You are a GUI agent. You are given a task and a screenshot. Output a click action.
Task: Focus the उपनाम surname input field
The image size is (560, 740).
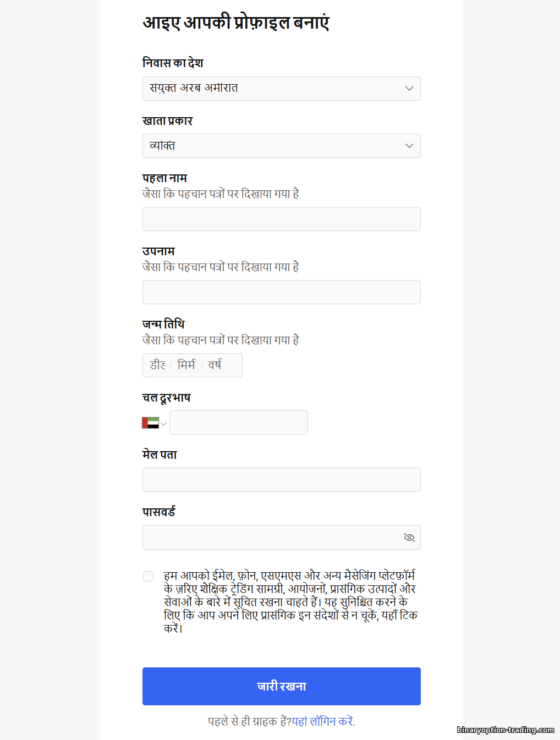pos(281,292)
